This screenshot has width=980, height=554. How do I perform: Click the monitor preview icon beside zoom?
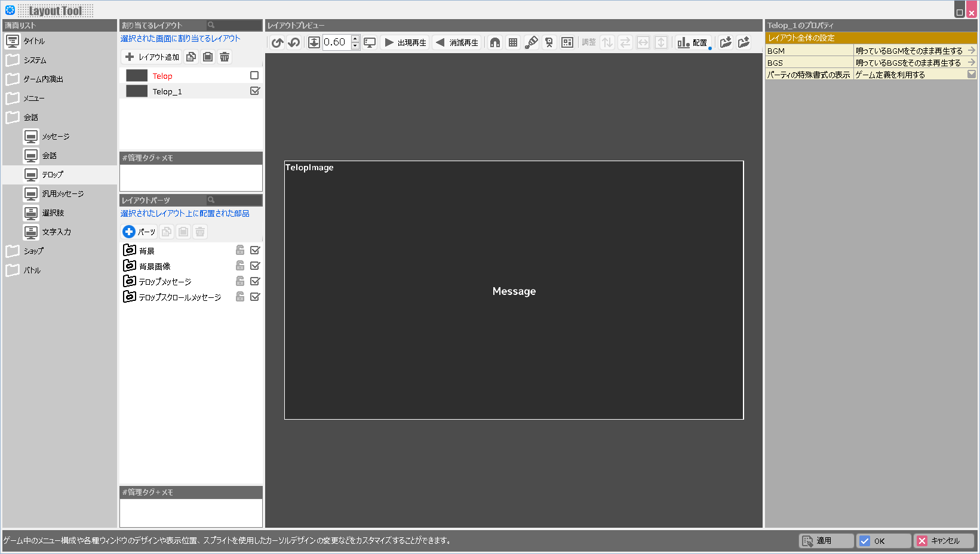370,42
